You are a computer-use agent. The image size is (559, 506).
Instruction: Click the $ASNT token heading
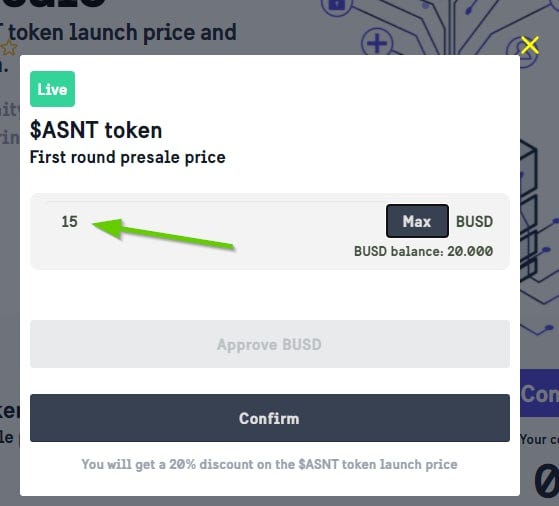pyautogui.click(x=96, y=130)
